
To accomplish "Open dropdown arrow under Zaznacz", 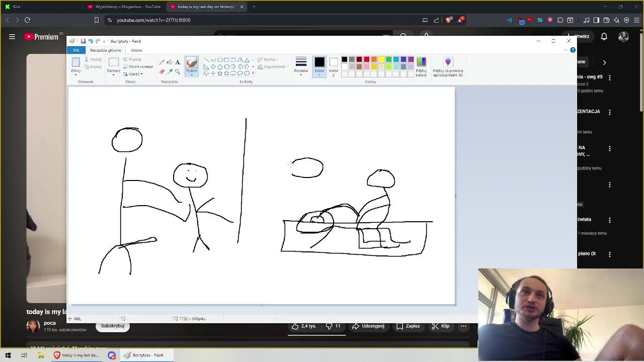I will point(114,75).
